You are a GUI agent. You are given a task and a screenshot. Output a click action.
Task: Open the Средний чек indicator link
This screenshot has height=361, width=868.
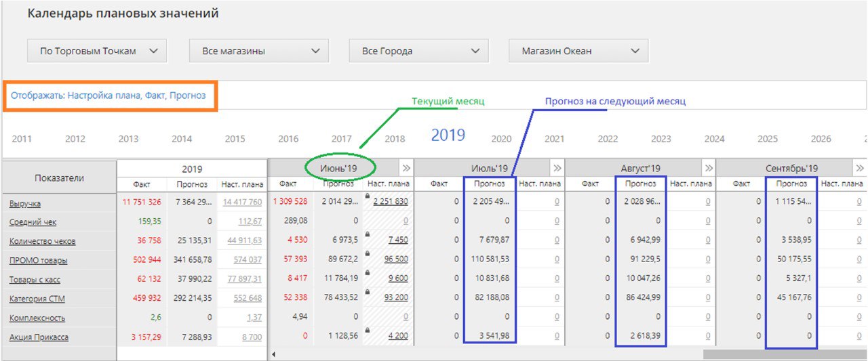pyautogui.click(x=32, y=222)
